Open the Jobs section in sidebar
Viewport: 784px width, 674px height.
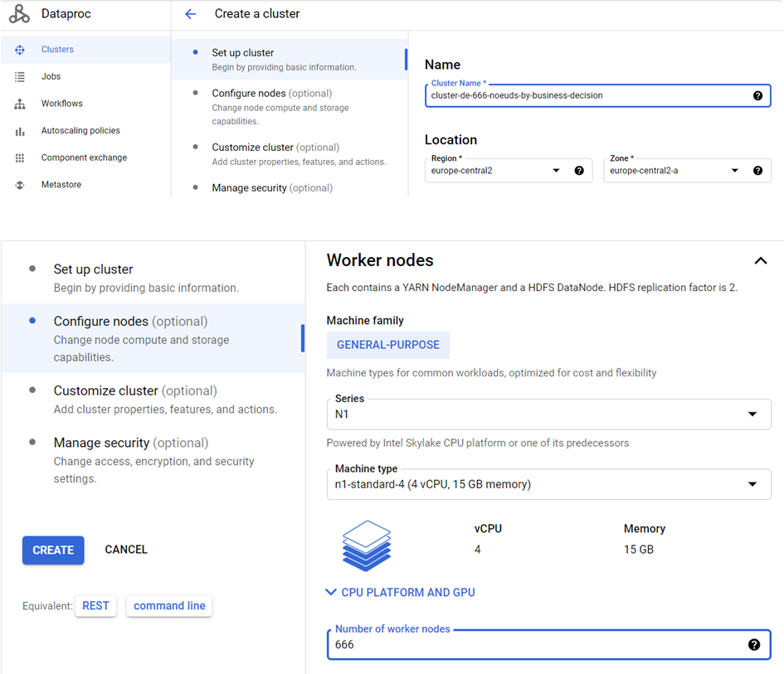pos(51,76)
